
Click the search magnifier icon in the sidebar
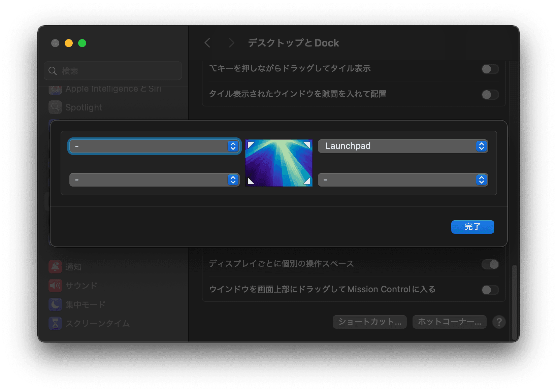click(x=53, y=71)
